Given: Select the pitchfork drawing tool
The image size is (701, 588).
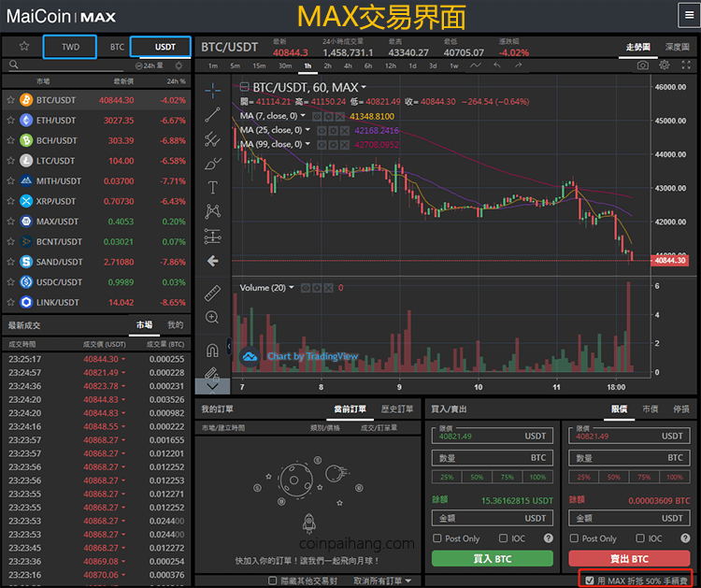Looking at the screenshot, I should click(x=213, y=139).
